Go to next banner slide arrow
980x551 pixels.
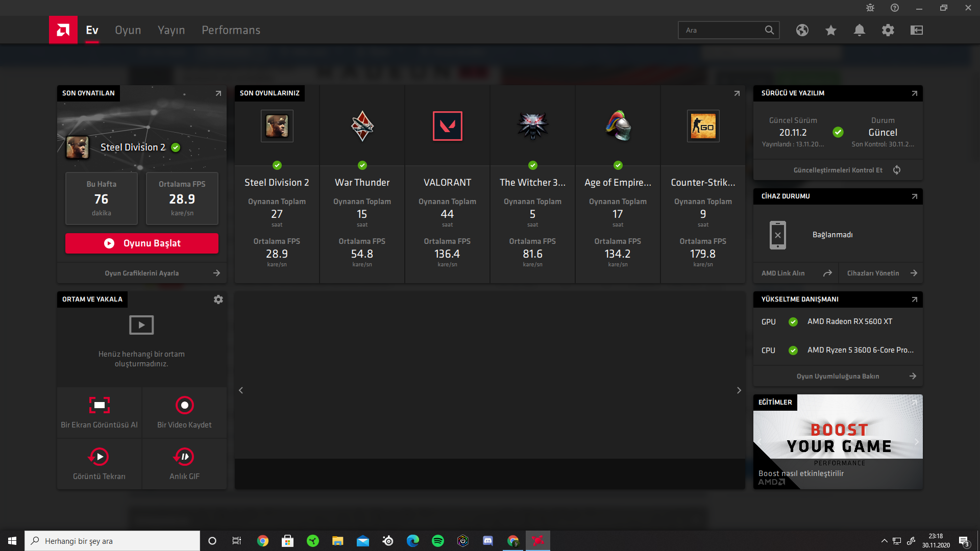click(739, 390)
